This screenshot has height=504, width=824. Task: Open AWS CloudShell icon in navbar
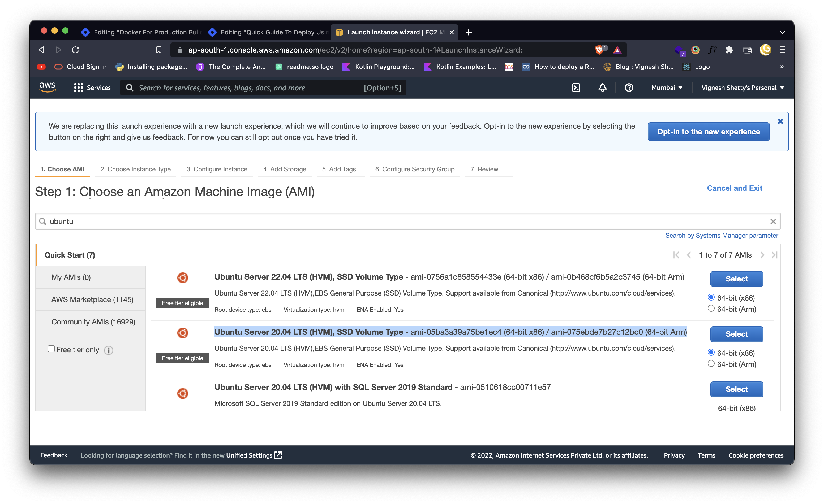click(576, 88)
